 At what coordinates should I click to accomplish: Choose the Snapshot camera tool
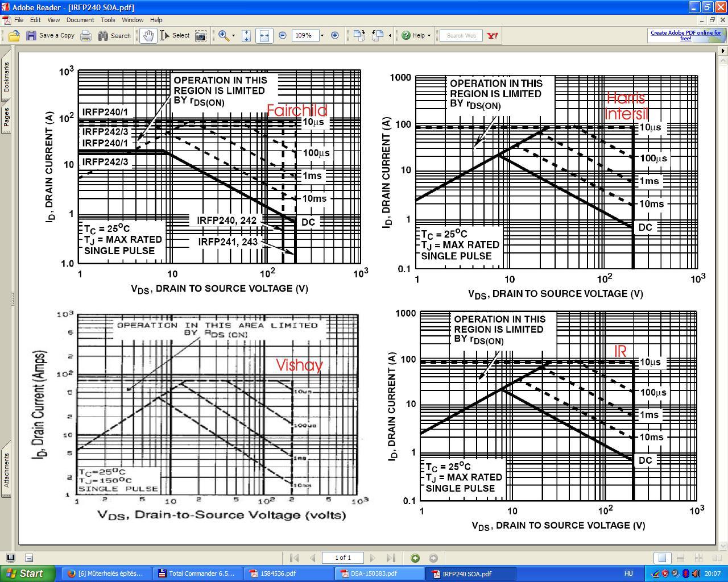click(x=201, y=35)
